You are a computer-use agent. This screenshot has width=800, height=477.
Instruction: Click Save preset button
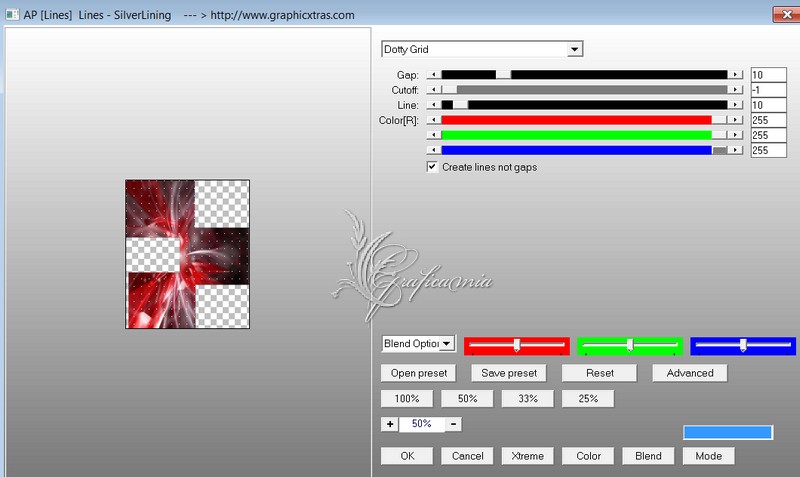coord(509,373)
